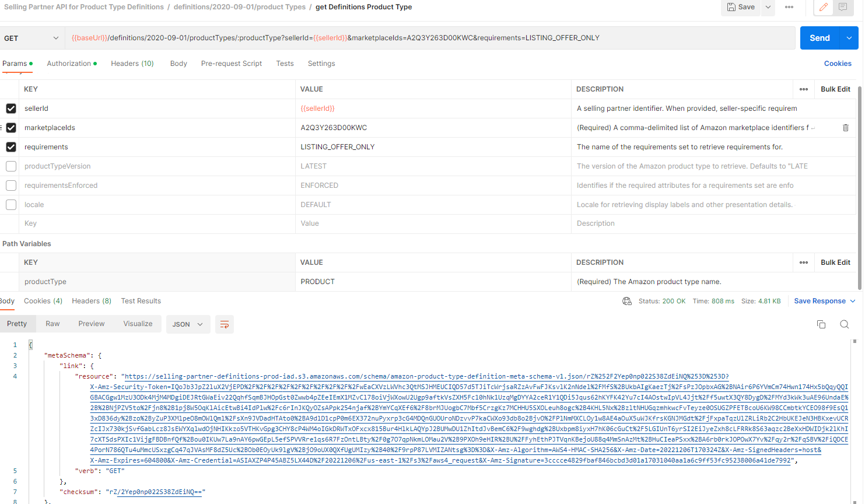Expand the Send options arrow
Viewport: 865px width, 504px height.
(x=849, y=38)
